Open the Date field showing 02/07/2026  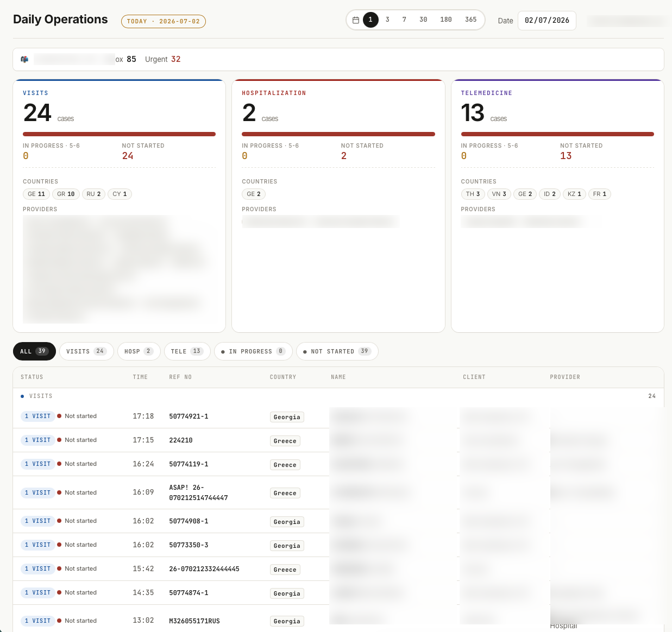[547, 21]
